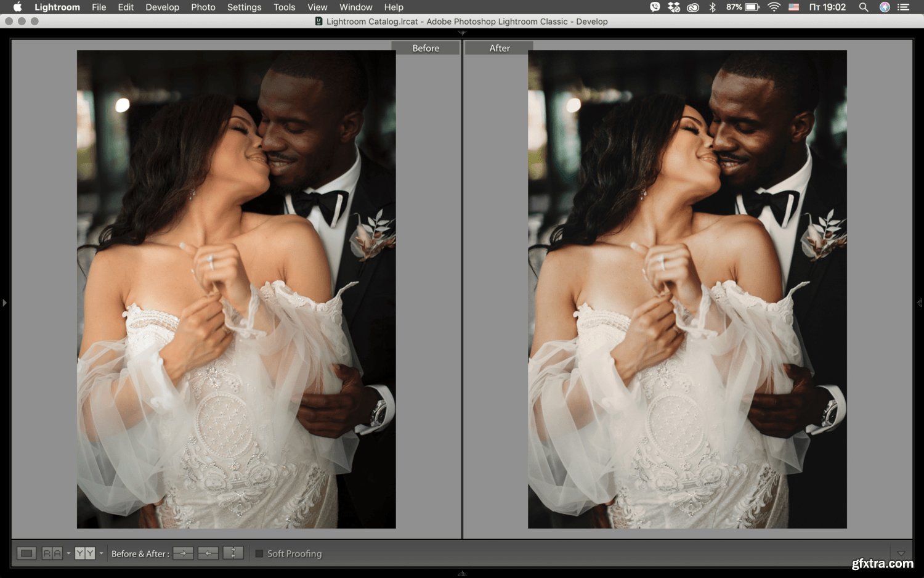Swap Before and After settings icon
The image size is (924, 578).
233,553
